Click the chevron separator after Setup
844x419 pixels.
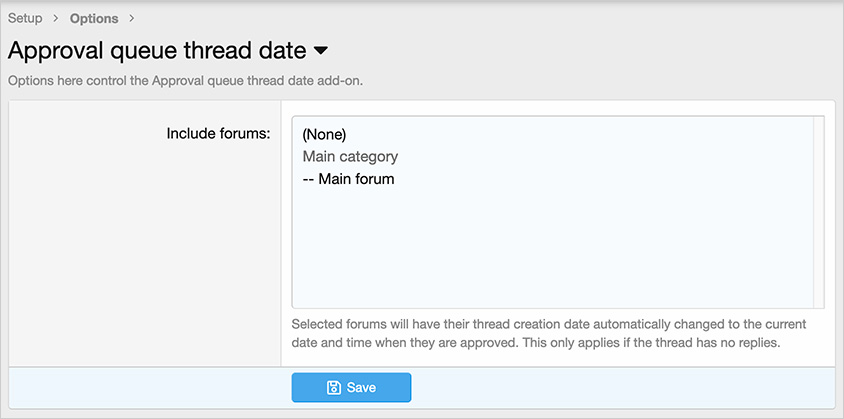pos(56,18)
